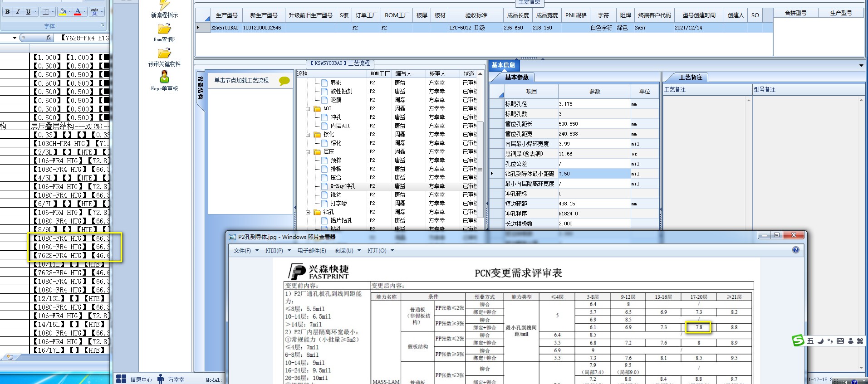Click the wén phonetic guide icon
Image resolution: width=868 pixels, height=384 pixels.
(x=94, y=12)
